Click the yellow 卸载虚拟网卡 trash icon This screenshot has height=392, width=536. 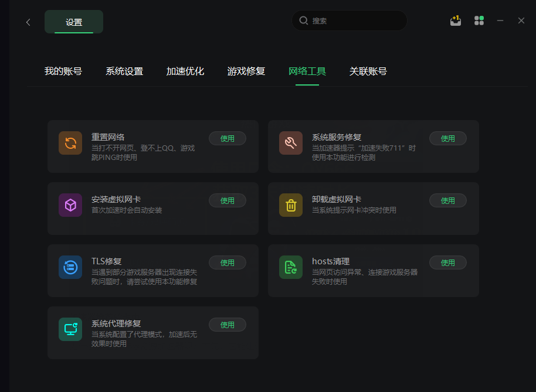291,205
